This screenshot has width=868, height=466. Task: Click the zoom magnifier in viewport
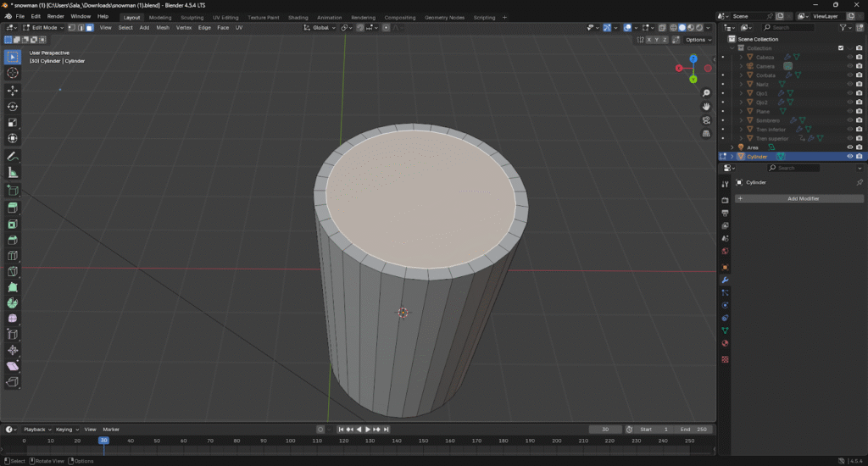click(706, 93)
